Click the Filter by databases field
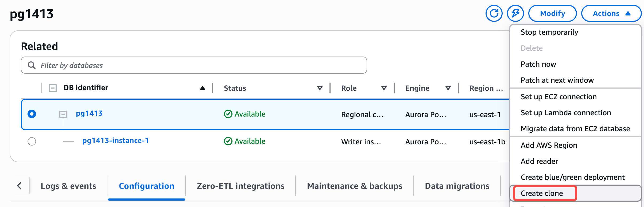 tap(194, 65)
